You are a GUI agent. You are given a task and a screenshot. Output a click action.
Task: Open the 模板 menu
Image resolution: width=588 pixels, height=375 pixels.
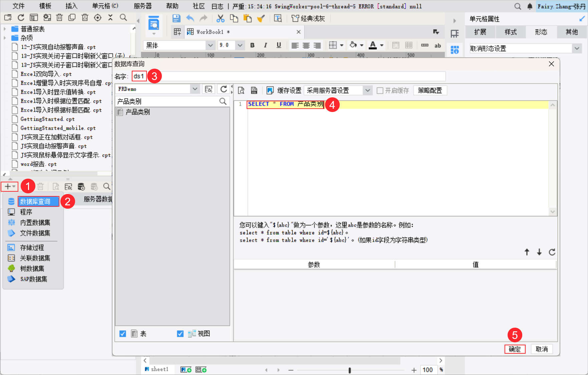click(45, 6)
